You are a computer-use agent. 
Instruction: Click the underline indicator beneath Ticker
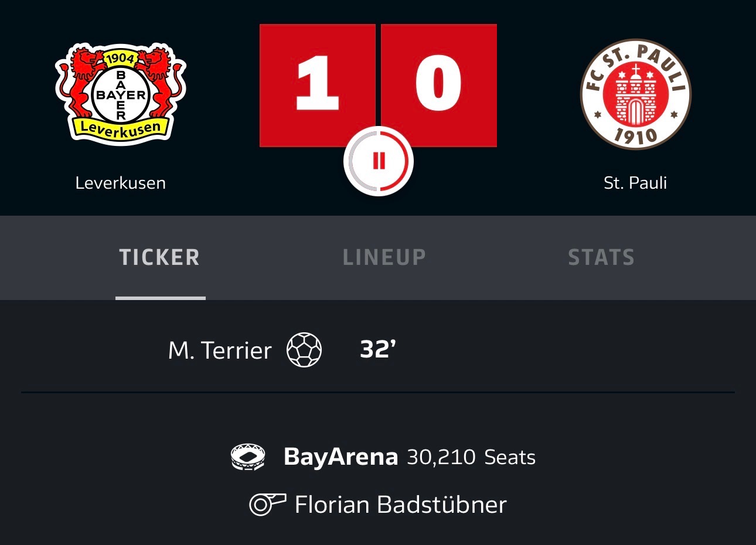161,298
